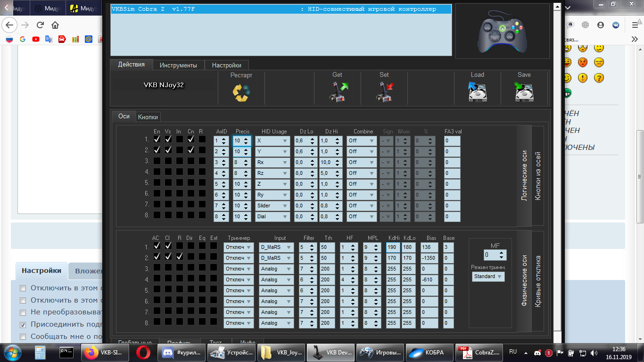The image size is (644, 362).
Task: Click the Get joystick icon
Action: pos(338,92)
